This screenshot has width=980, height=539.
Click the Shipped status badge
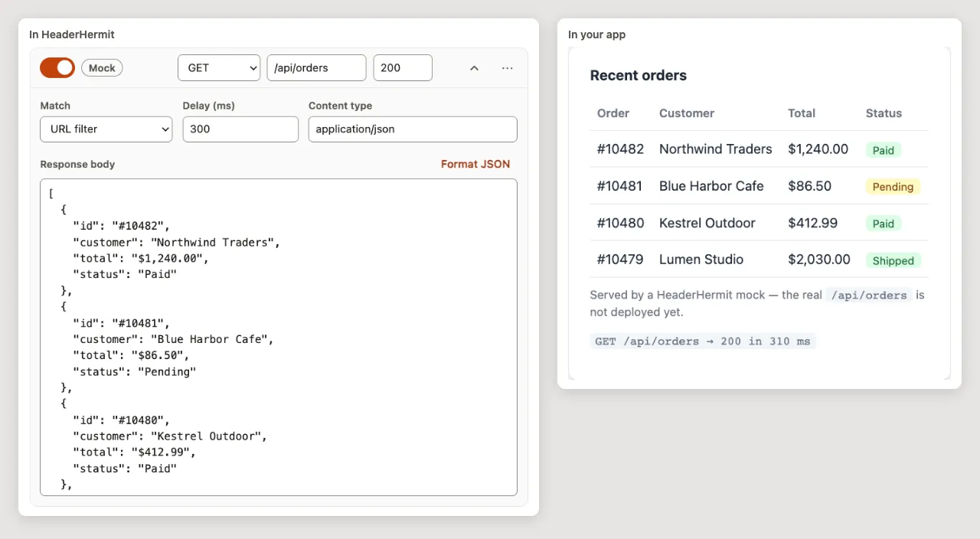point(893,260)
